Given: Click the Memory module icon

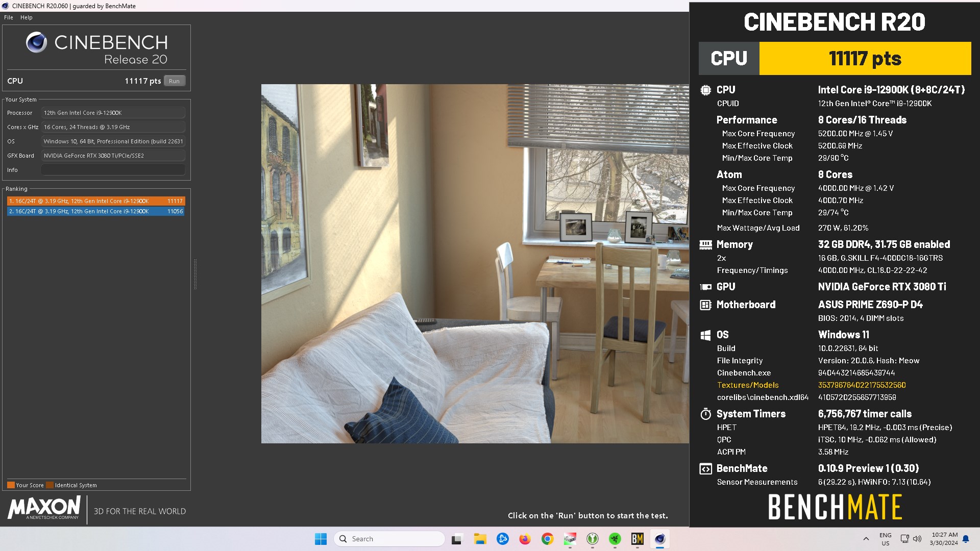Looking at the screenshot, I should click(705, 245).
